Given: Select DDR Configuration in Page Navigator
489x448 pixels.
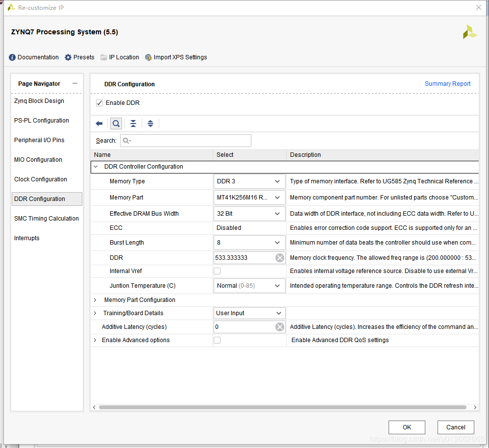Looking at the screenshot, I should (47, 199).
